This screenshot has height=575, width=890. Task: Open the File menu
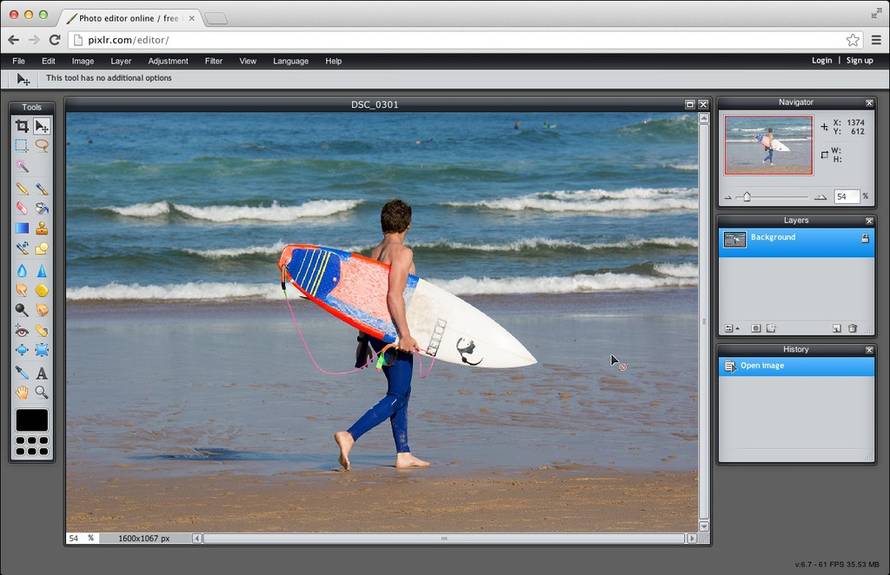(19, 61)
